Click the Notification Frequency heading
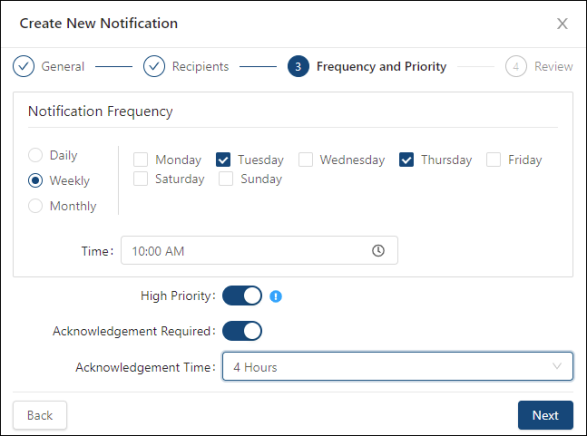 point(100,112)
